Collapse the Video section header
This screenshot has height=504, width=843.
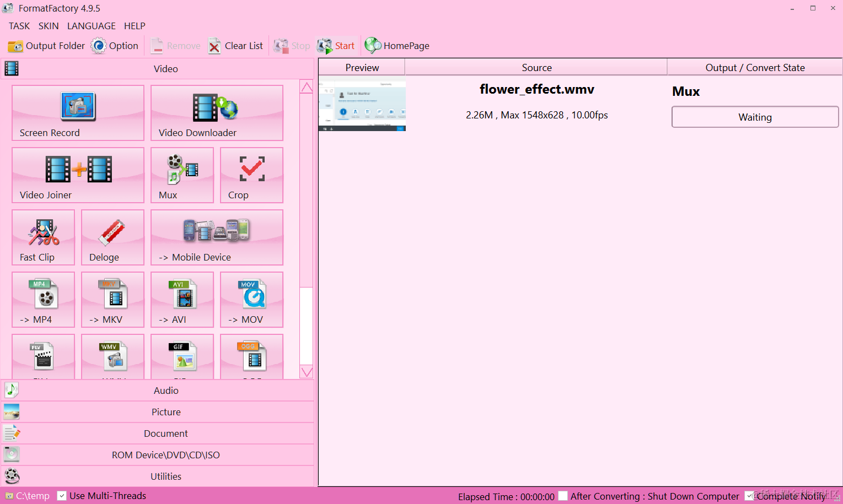tap(158, 69)
